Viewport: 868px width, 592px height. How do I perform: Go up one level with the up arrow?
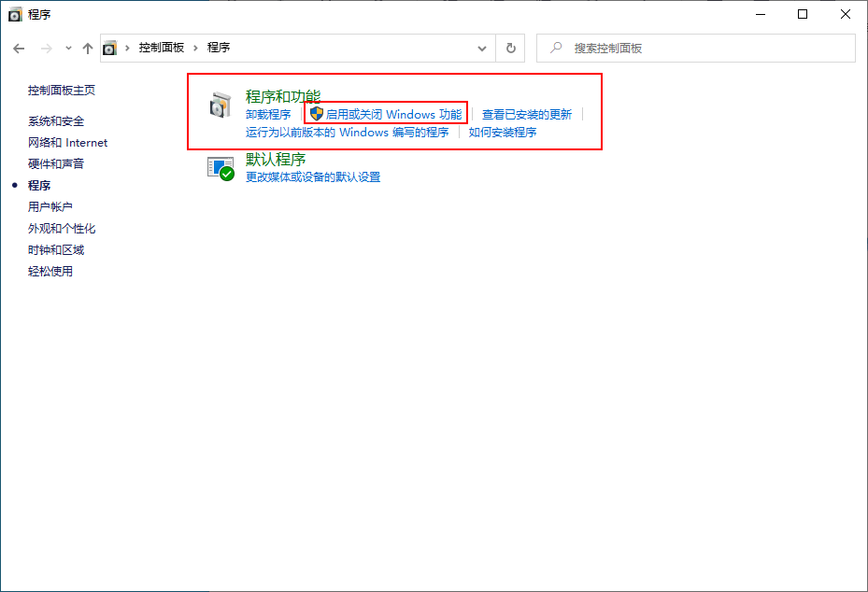point(88,49)
